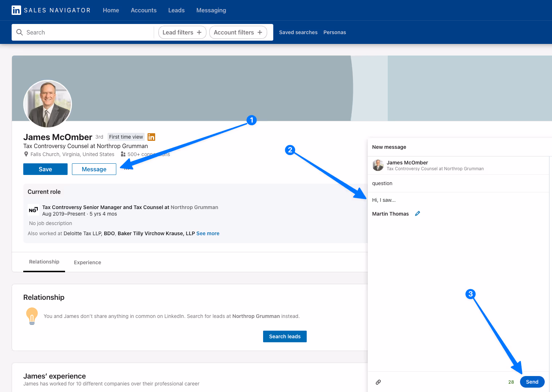Focus the Search input field

[x=83, y=32]
